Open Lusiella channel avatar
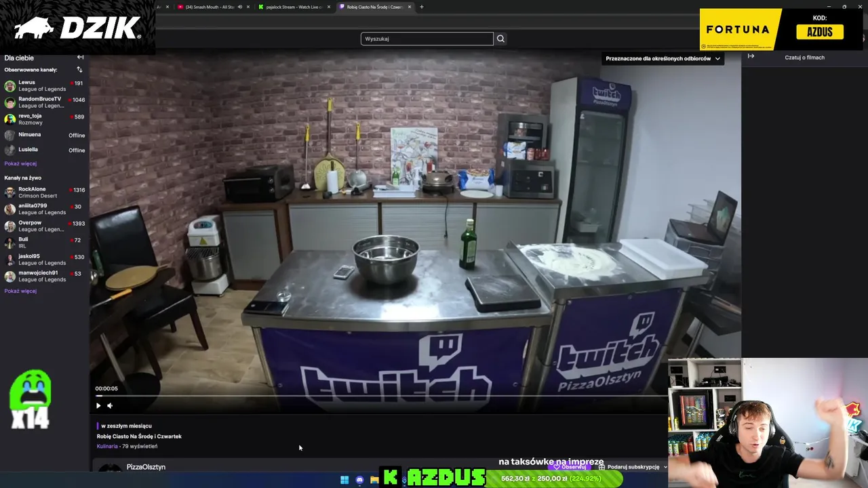The height and width of the screenshot is (488, 868). pyautogui.click(x=9, y=150)
